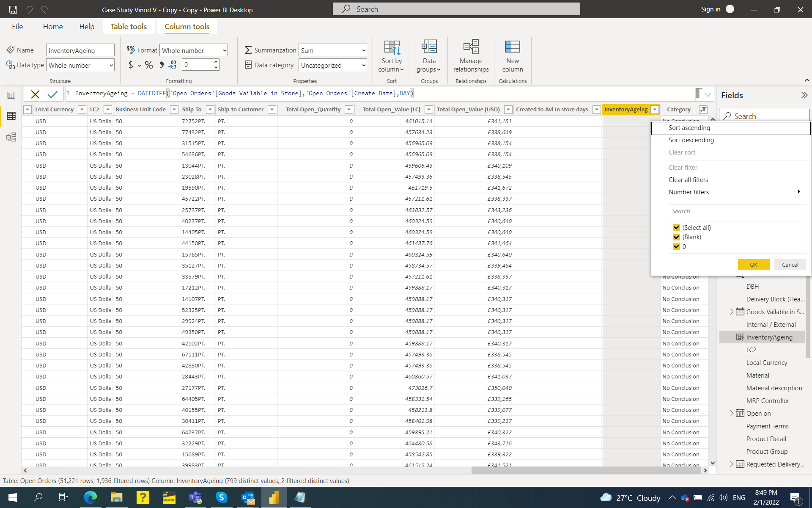Click Clear all filters

(x=688, y=180)
